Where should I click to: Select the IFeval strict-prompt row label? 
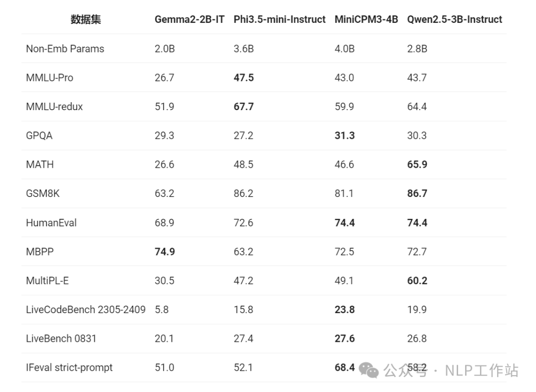point(69,368)
